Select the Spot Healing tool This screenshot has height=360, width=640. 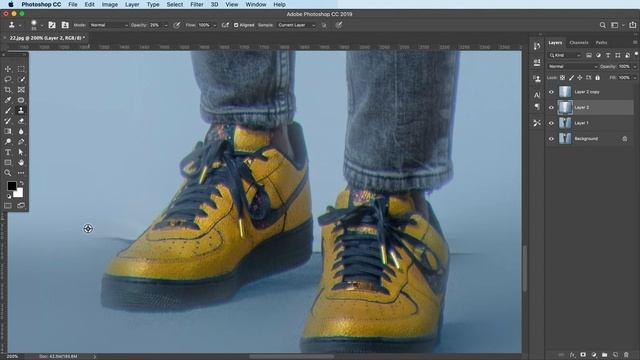point(21,100)
